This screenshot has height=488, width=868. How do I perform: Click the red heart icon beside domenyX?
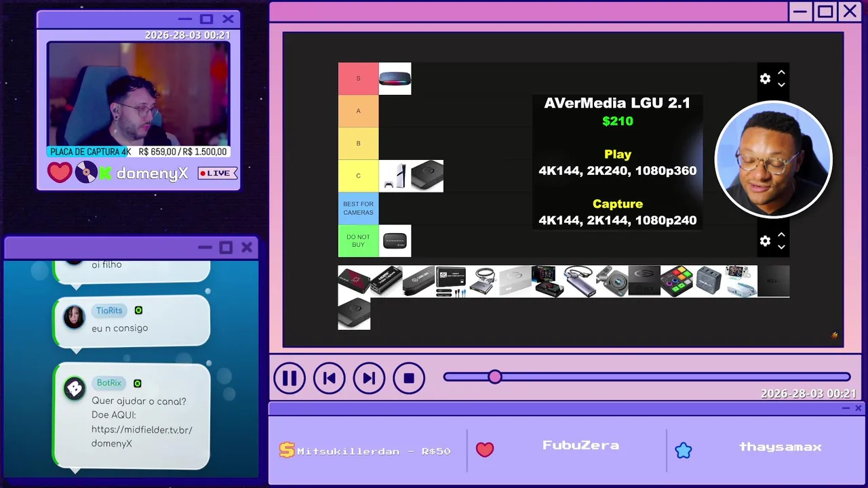click(59, 172)
